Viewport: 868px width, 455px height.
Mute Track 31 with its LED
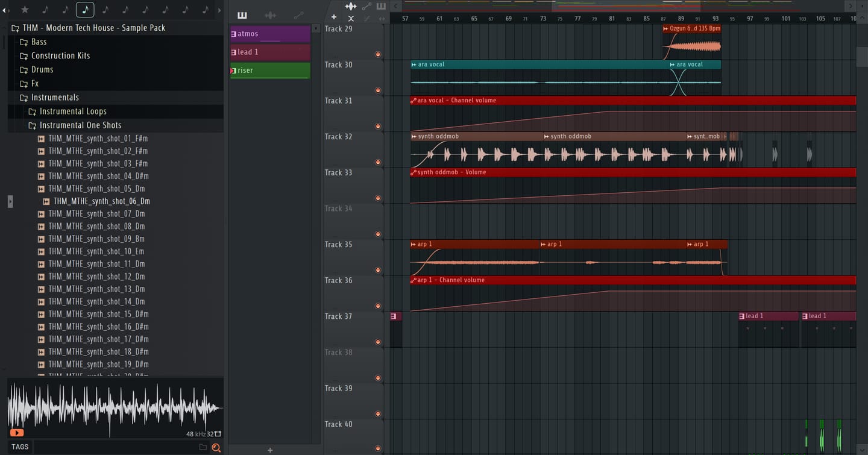pyautogui.click(x=378, y=127)
